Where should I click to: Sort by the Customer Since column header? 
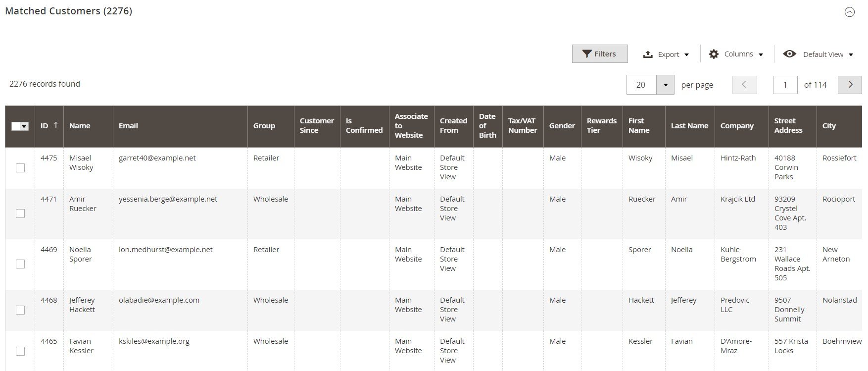[317, 126]
